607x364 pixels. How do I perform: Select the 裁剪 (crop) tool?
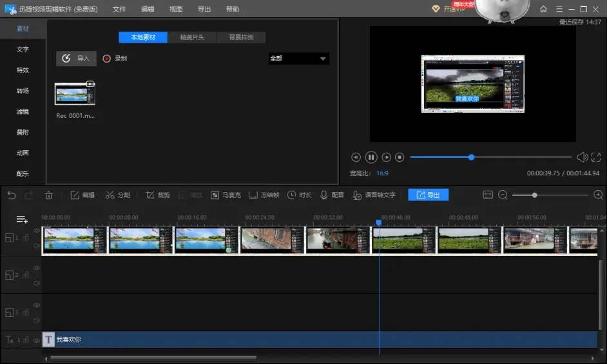coord(157,195)
